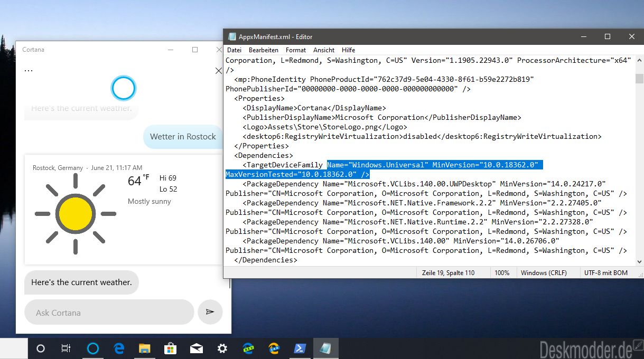Maximize the Cortana window
This screenshot has width=644, height=359.
(195, 50)
